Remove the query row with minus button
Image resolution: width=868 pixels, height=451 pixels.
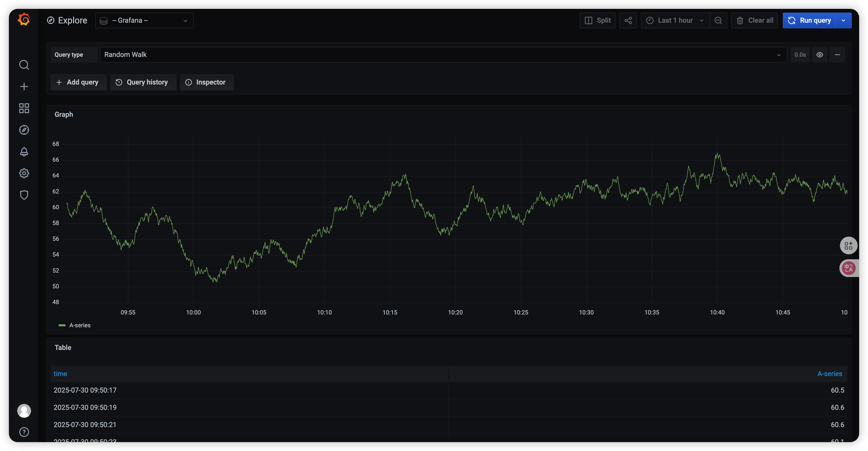pos(837,55)
